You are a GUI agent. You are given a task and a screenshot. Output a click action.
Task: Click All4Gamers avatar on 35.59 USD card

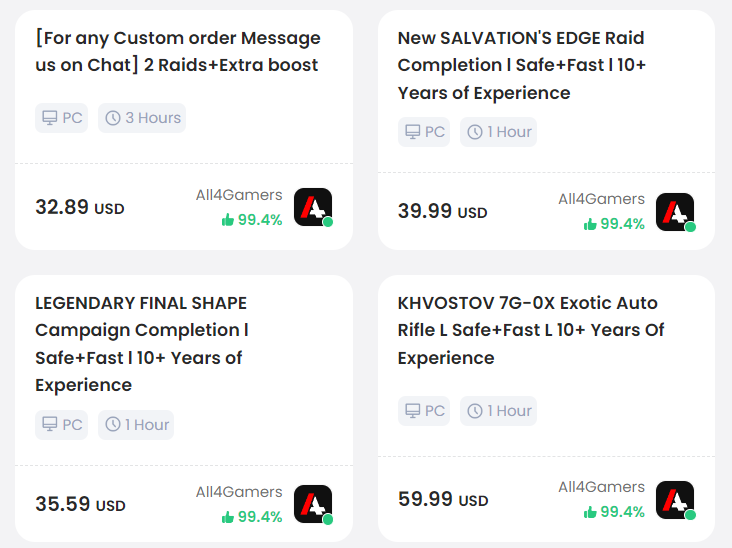click(x=313, y=504)
